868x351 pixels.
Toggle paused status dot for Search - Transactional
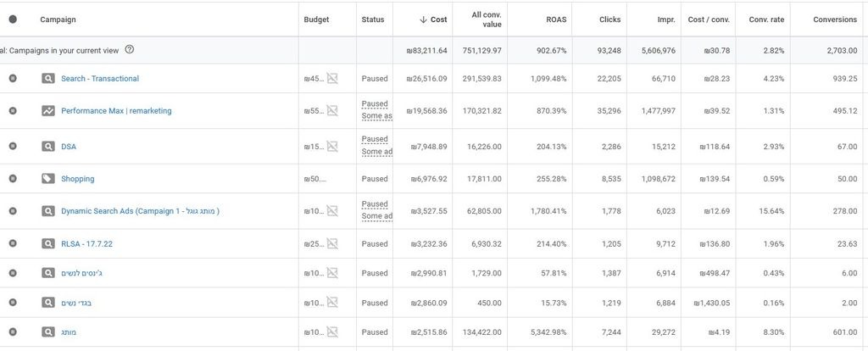pyautogui.click(x=13, y=79)
